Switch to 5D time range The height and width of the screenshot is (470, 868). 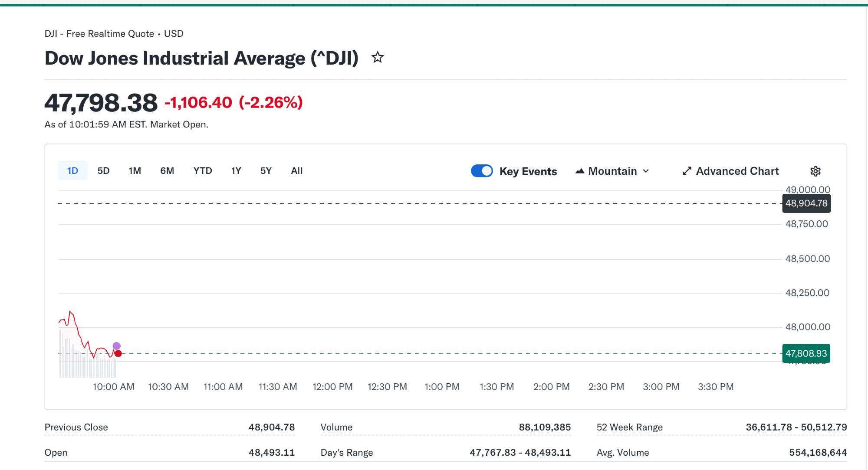point(103,171)
